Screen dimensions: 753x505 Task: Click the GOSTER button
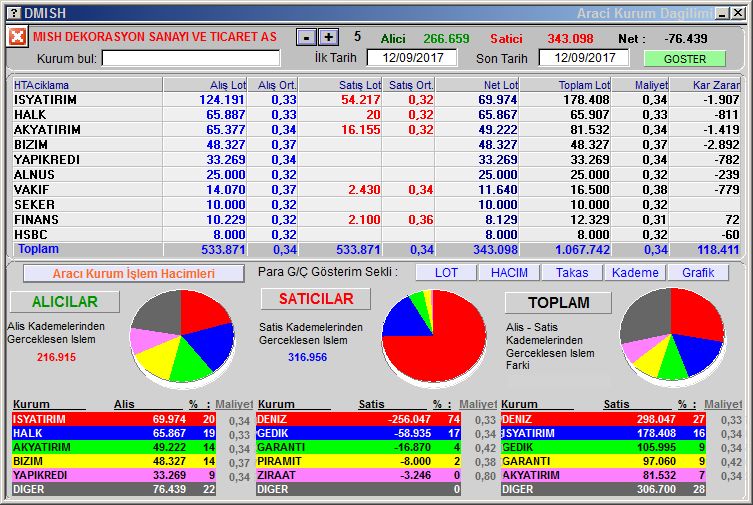coord(684,59)
